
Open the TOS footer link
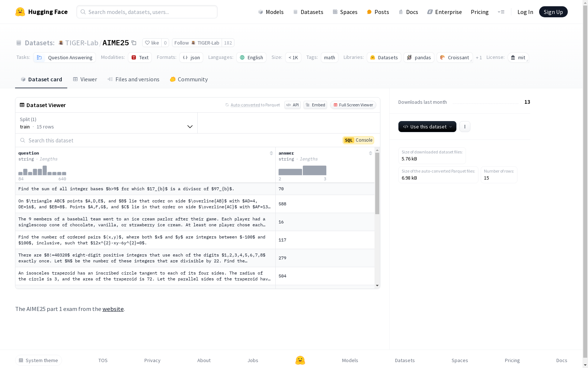103,360
